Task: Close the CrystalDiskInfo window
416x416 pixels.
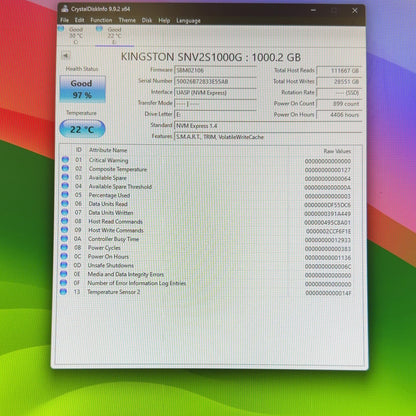Action: [x=355, y=11]
